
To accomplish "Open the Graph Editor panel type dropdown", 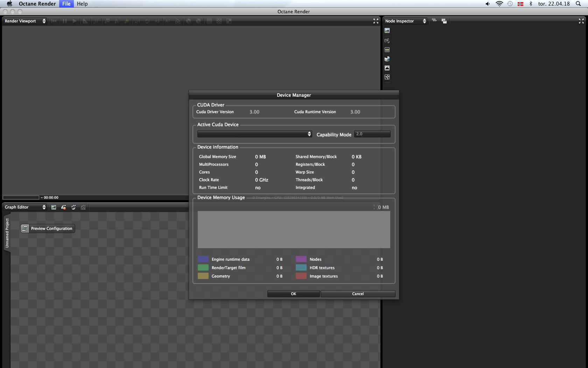I will [x=25, y=207].
